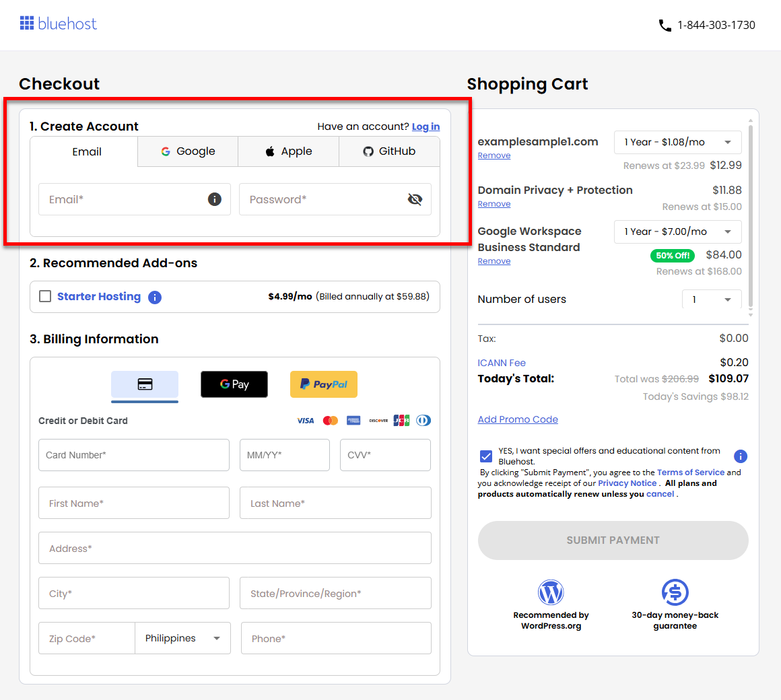The height and width of the screenshot is (700, 781).
Task: Click the Submit Payment button
Action: [613, 540]
